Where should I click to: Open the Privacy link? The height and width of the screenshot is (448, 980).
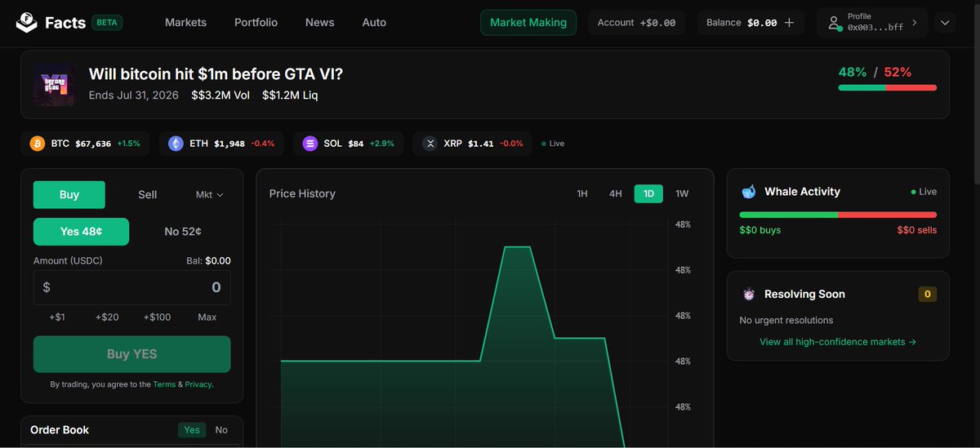[198, 384]
